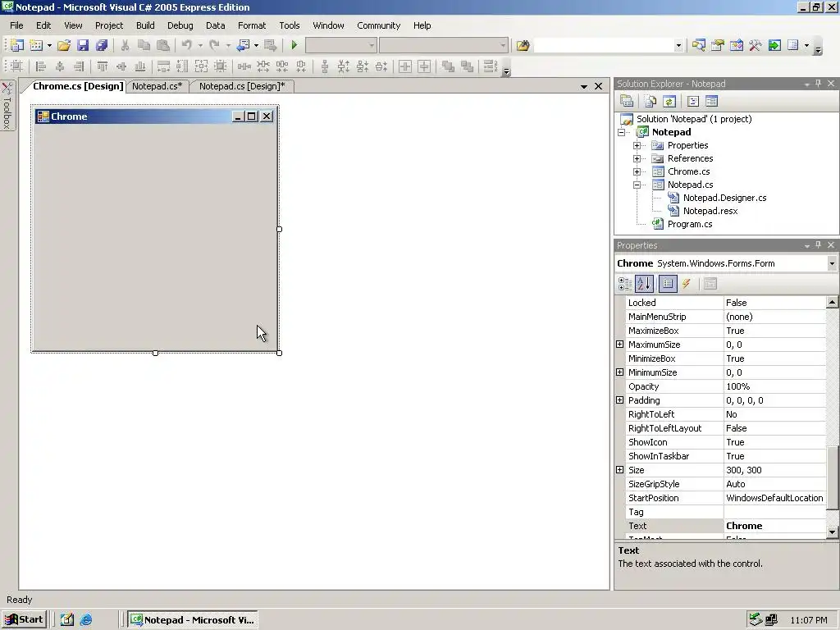Open the Add New Item dropdown arrow
This screenshot has height=630, width=840.
(x=49, y=46)
